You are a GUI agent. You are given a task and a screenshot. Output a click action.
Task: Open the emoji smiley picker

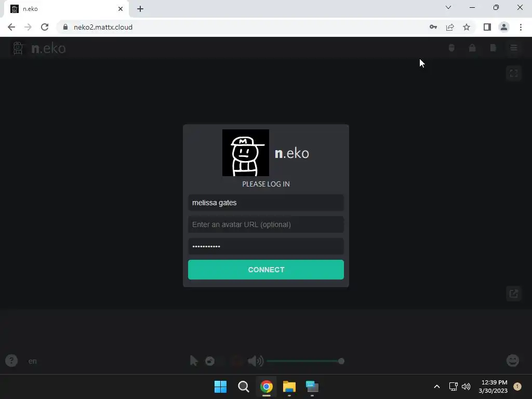[x=513, y=361]
